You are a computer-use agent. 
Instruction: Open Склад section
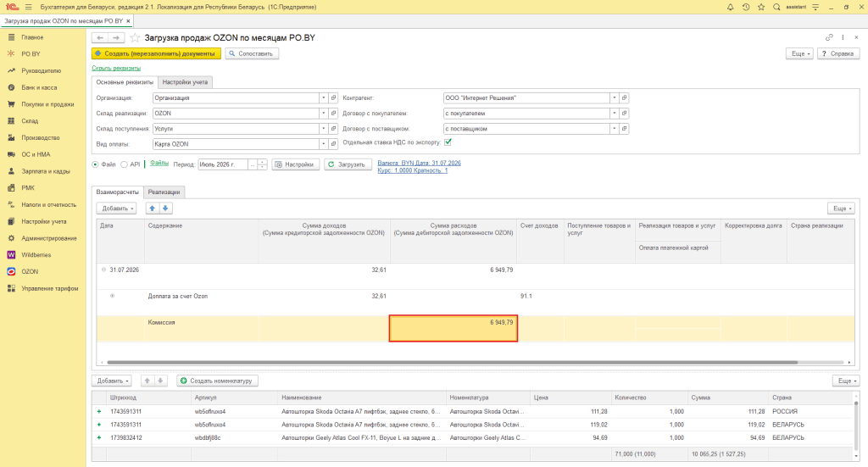click(x=30, y=120)
